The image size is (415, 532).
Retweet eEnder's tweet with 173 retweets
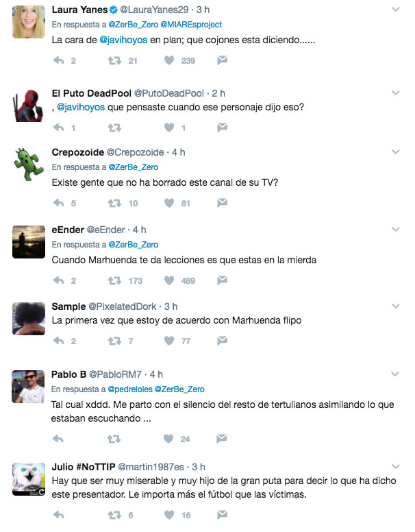point(114,280)
